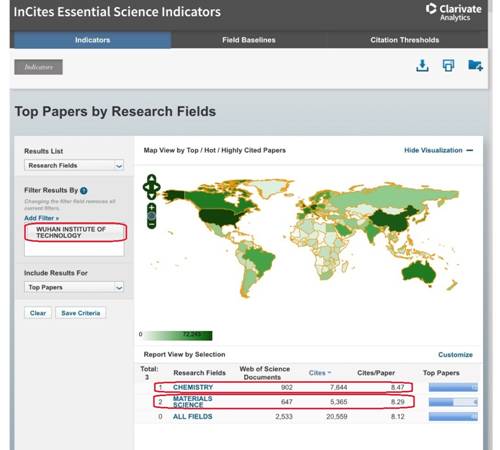Open the Top Papers include results dropdown
The height and width of the screenshot is (450, 500).
click(x=74, y=287)
